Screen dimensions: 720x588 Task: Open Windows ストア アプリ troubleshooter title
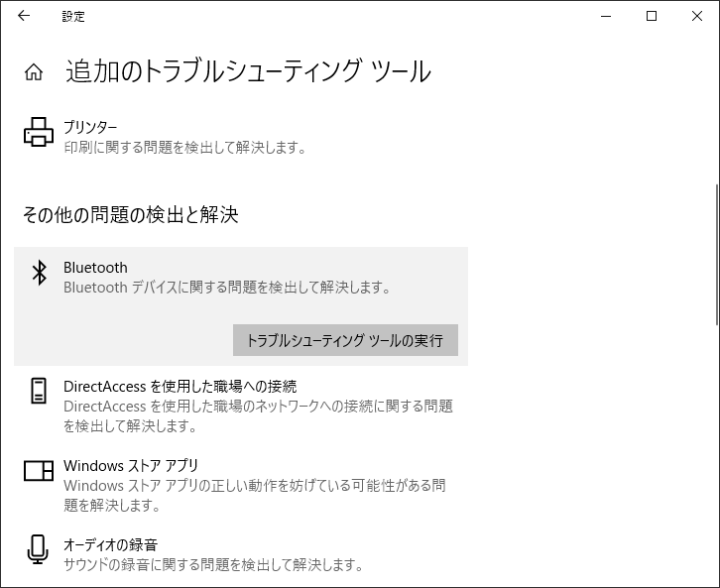[x=131, y=465]
